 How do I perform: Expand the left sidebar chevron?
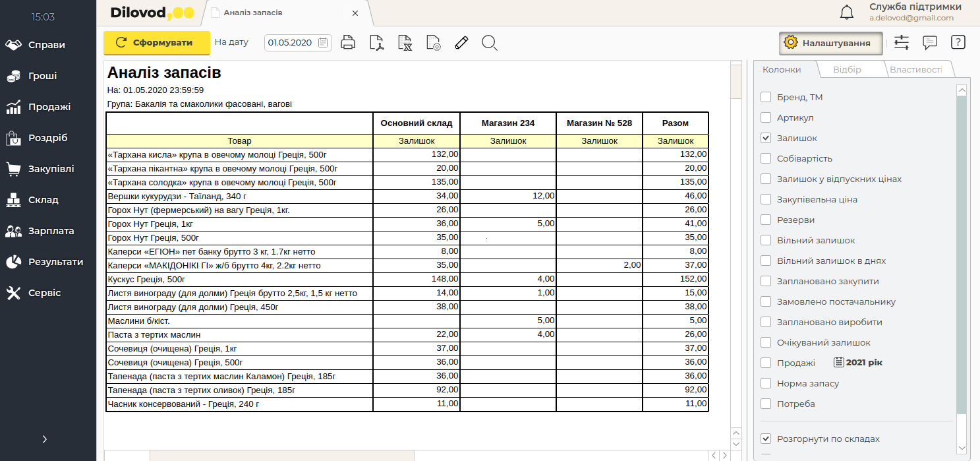point(45,439)
